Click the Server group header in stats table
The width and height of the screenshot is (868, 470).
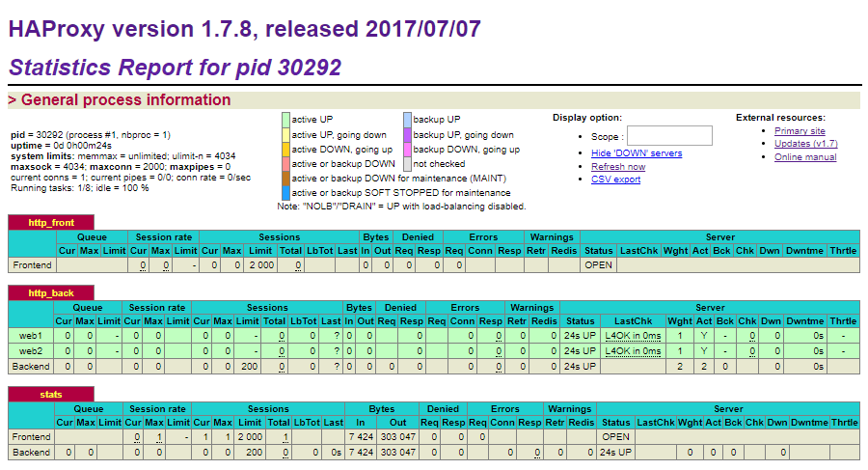tap(728, 408)
